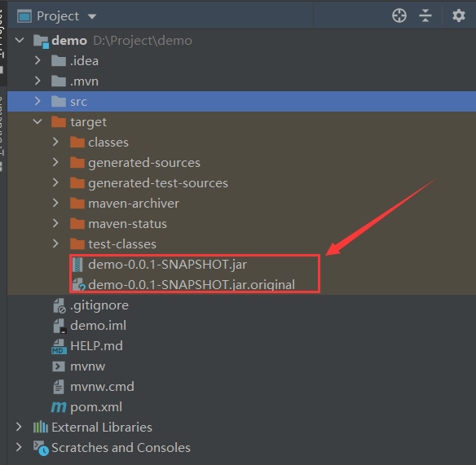Screen dimensions: 476x465
Task: Click the jar archive icon of demo-0.0.1-SNAPSHOT.jar
Action: pyautogui.click(x=77, y=264)
